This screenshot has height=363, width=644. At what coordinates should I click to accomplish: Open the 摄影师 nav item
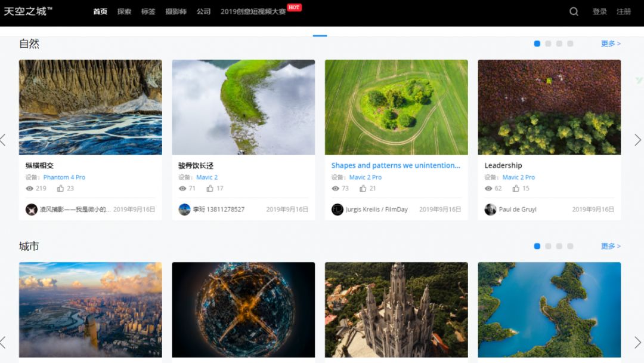[x=176, y=11]
